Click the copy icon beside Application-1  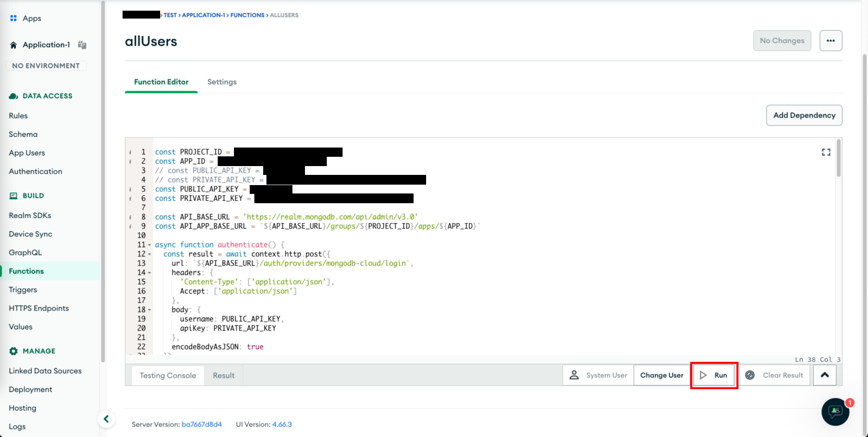82,45
